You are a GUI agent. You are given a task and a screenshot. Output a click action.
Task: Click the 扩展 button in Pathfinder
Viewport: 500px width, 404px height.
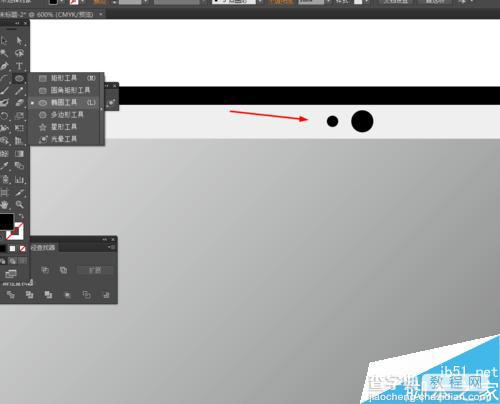coord(95,270)
